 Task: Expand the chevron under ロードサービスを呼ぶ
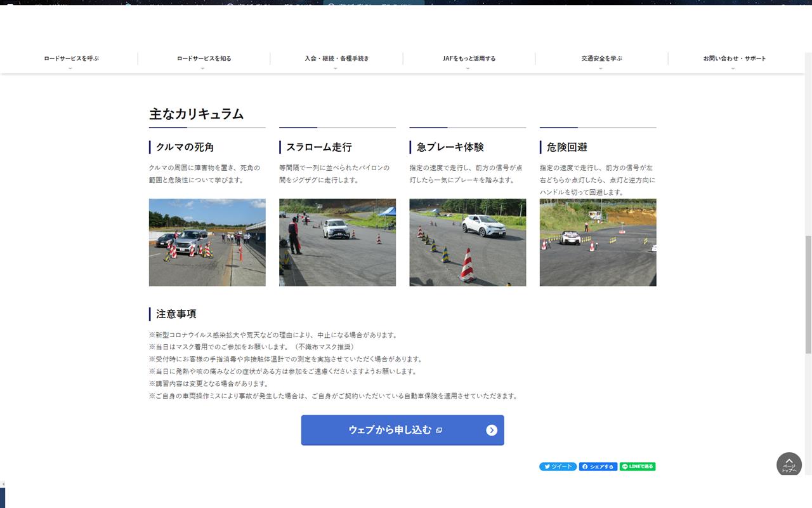click(70, 69)
